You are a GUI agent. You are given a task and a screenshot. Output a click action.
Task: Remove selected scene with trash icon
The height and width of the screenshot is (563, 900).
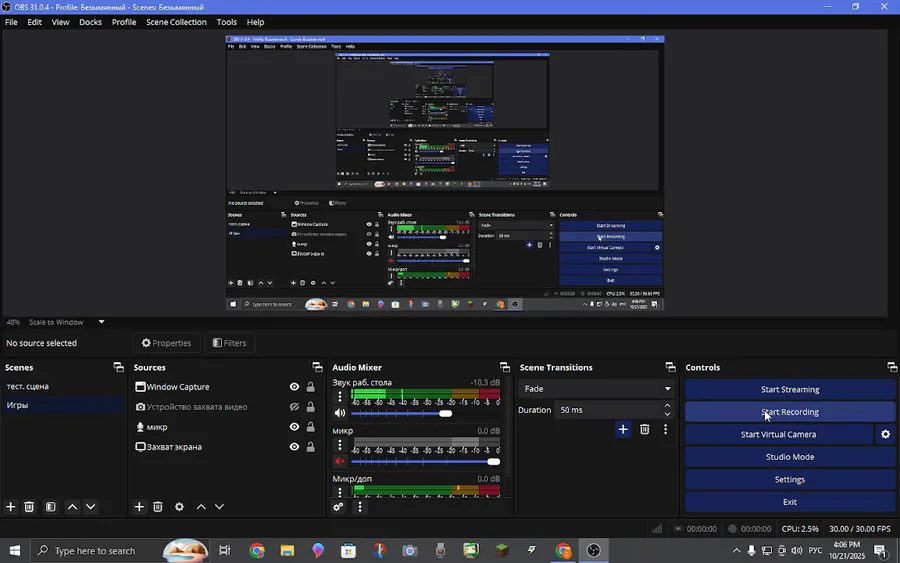pyautogui.click(x=29, y=507)
